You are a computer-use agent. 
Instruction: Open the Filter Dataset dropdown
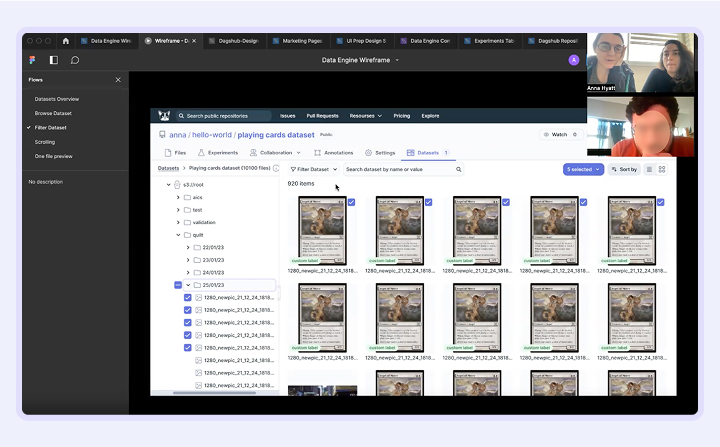click(314, 170)
